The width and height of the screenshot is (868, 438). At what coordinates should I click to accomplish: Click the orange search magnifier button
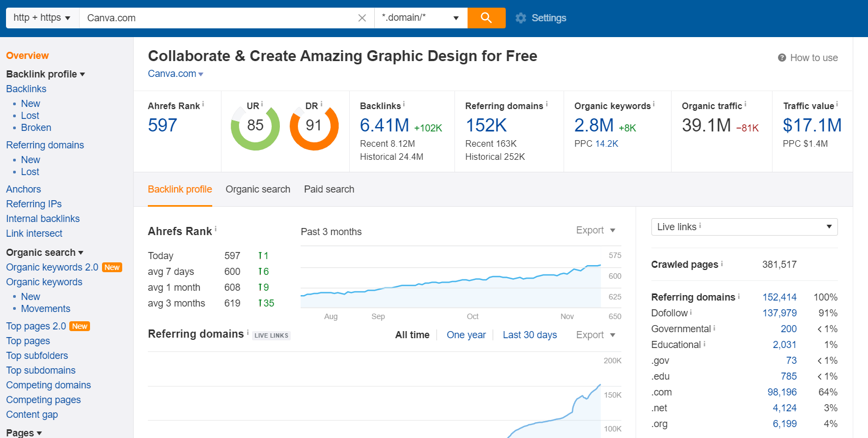pyautogui.click(x=486, y=18)
